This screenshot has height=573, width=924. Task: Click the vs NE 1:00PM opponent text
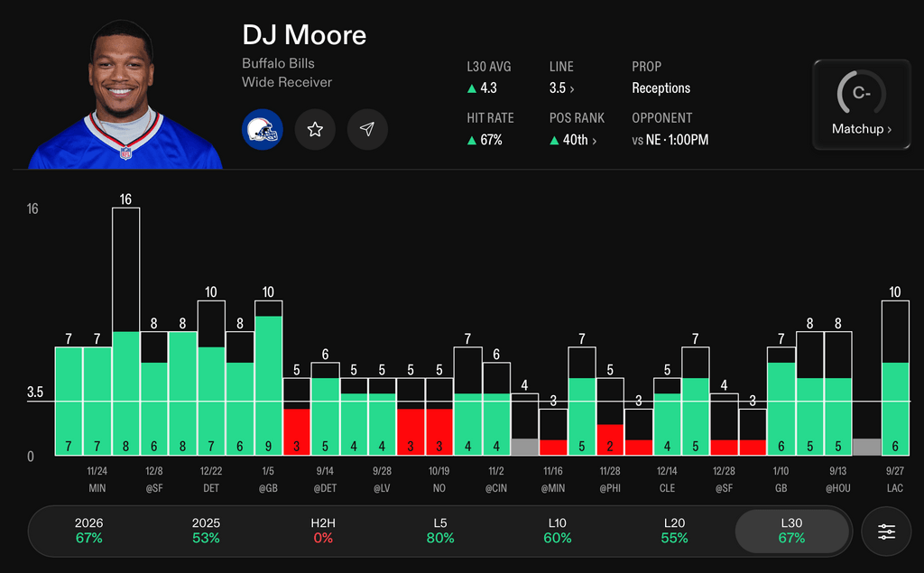(x=670, y=140)
